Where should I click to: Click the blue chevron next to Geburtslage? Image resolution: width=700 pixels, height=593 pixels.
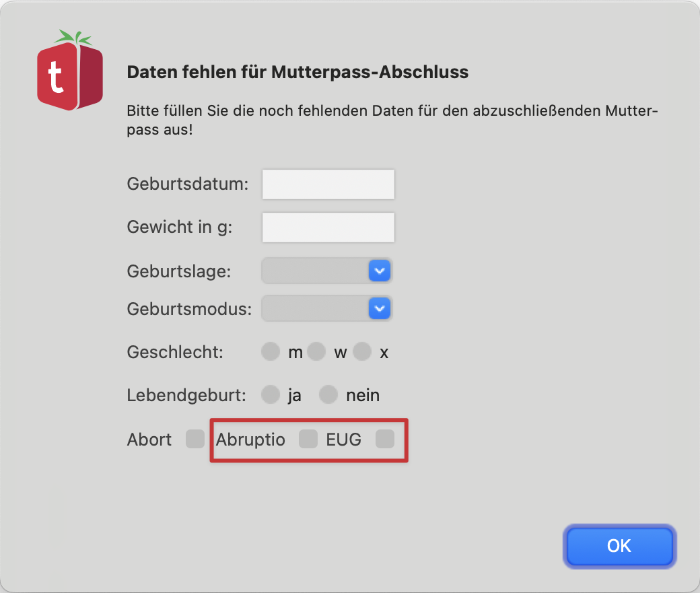pyautogui.click(x=379, y=271)
